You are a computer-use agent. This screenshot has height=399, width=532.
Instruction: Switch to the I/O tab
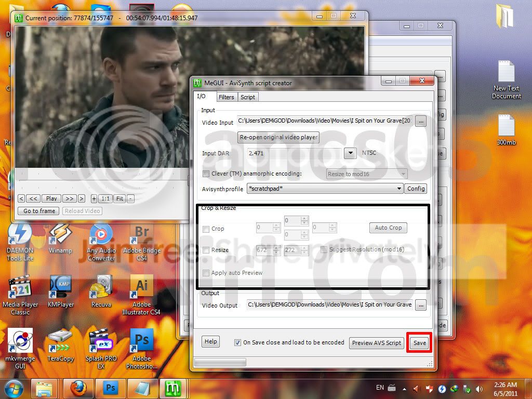tap(202, 96)
